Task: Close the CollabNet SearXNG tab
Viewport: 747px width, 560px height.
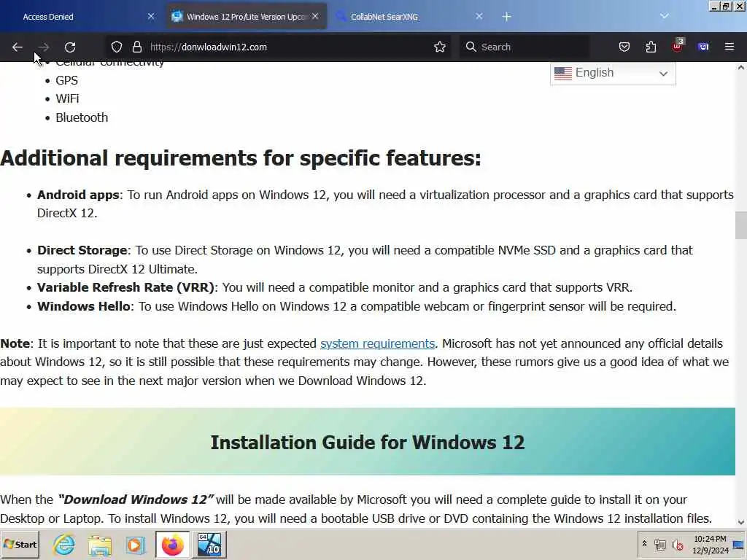Action: tap(479, 16)
